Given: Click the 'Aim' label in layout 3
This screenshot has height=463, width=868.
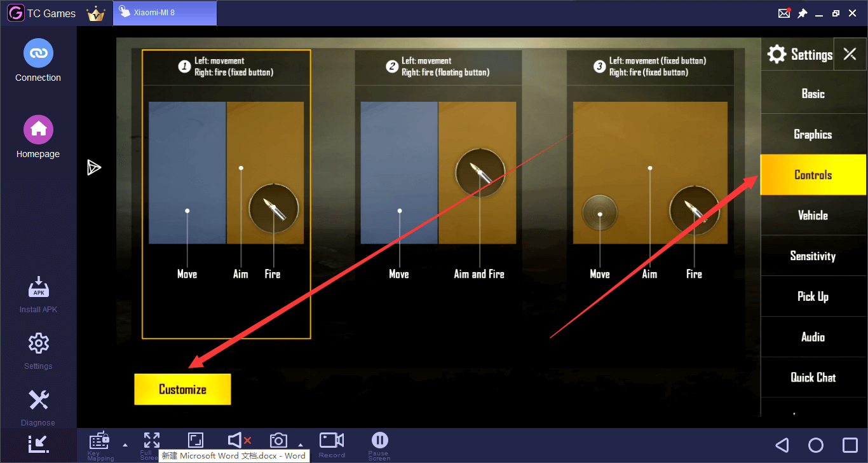Looking at the screenshot, I should pos(649,274).
